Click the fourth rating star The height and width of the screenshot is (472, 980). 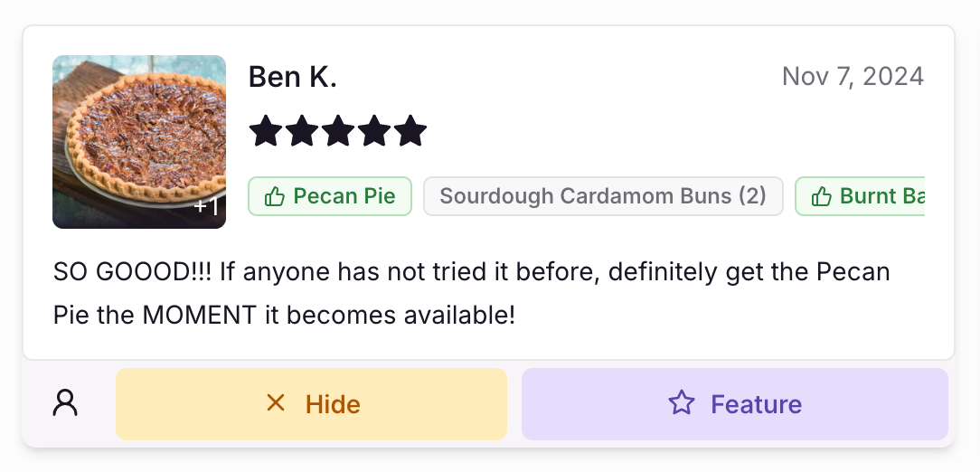[x=374, y=131]
